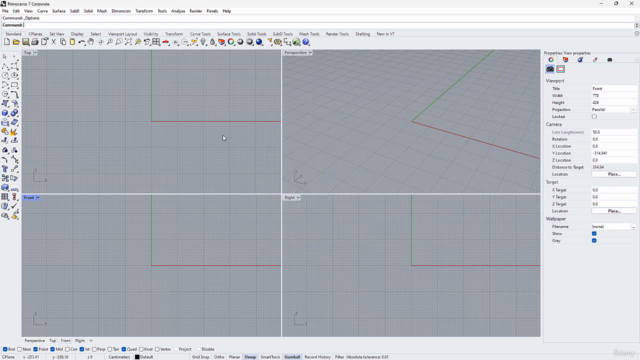Image resolution: width=640 pixels, height=360 pixels.
Task: Select the arrow pointer tool in sidebar
Action: pos(5,56)
